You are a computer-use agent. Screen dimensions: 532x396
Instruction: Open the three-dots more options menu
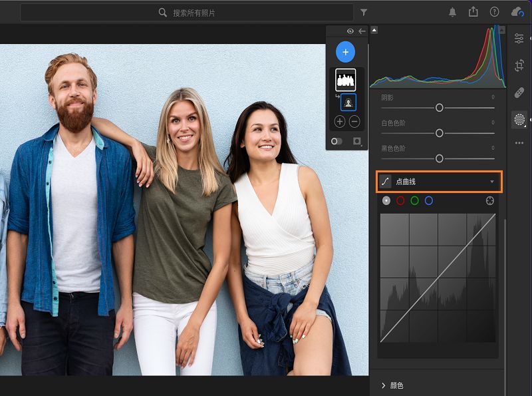[x=519, y=143]
